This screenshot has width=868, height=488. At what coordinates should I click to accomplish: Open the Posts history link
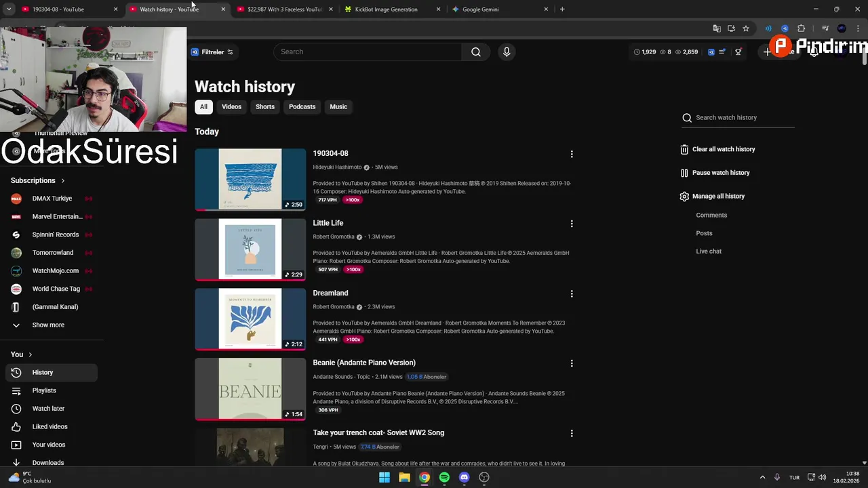click(x=704, y=233)
